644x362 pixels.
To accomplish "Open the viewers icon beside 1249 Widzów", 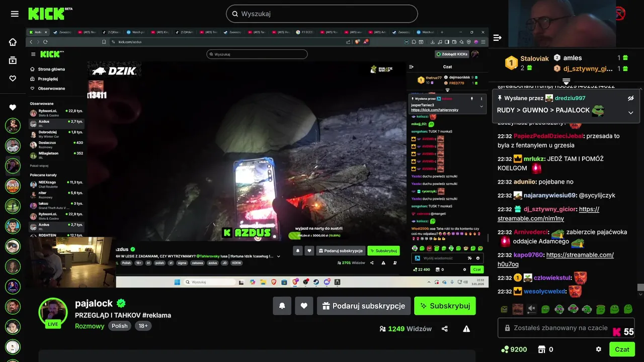I will [383, 329].
